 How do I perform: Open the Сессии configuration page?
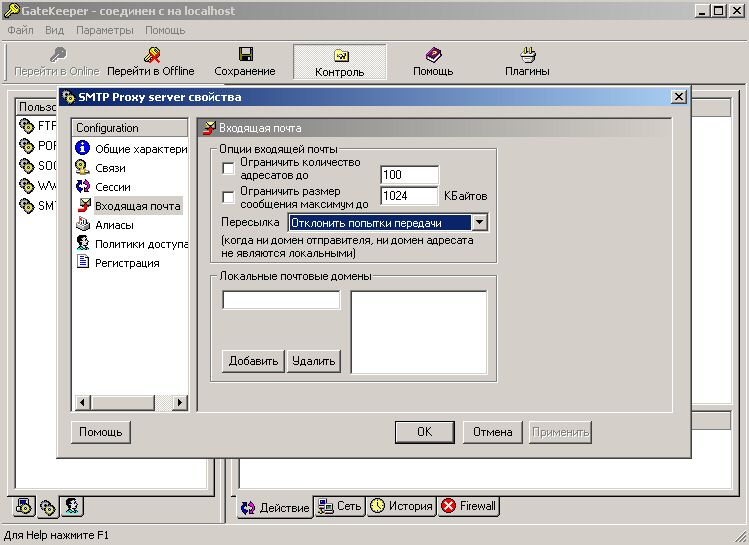pyautogui.click(x=113, y=187)
